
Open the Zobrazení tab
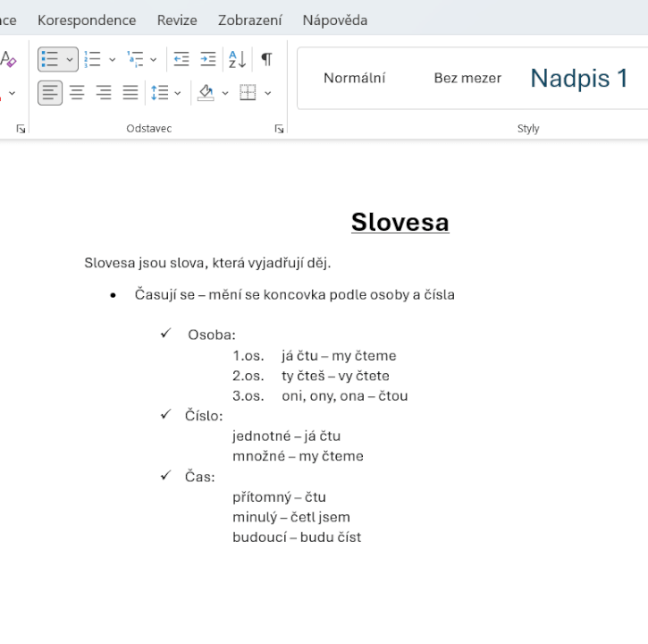250,21
